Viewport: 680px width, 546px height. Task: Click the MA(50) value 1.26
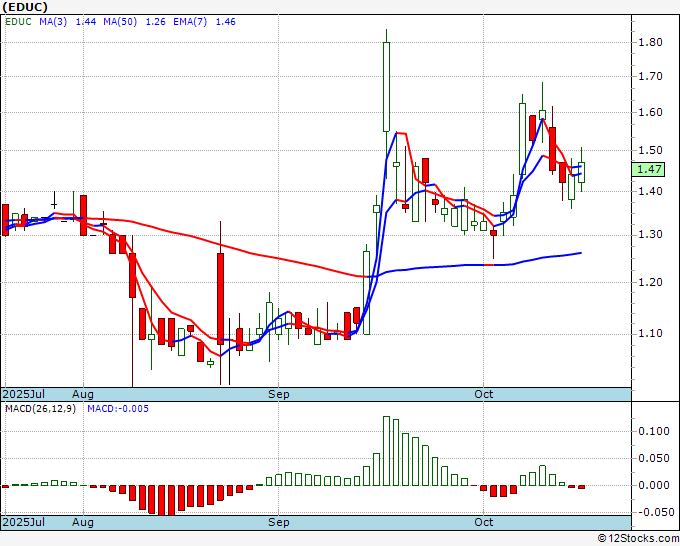(155, 22)
